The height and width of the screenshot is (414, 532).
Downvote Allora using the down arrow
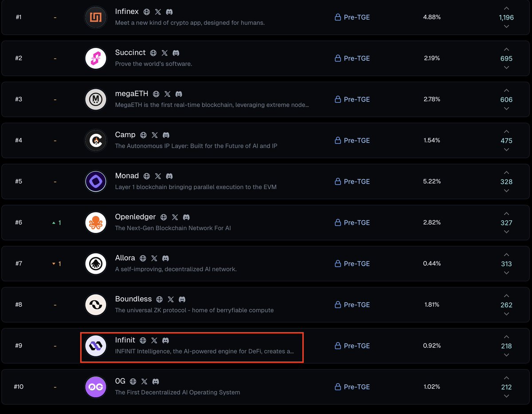click(506, 273)
